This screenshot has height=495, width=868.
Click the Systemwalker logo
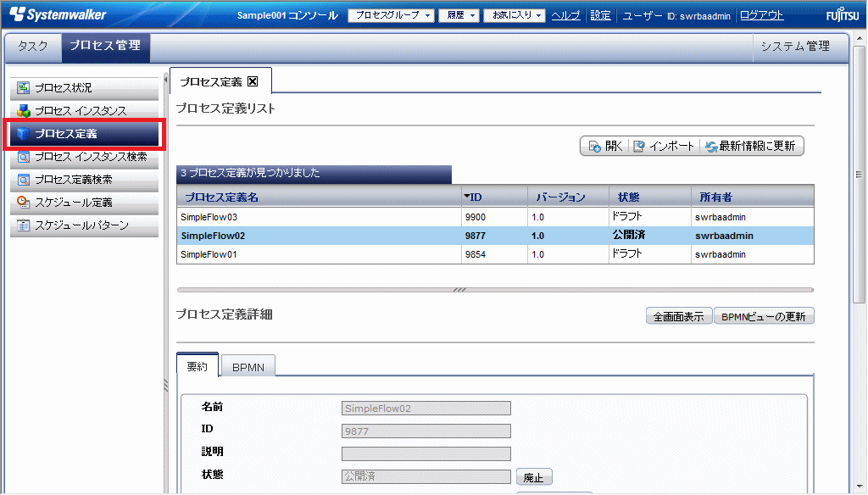coord(58,14)
